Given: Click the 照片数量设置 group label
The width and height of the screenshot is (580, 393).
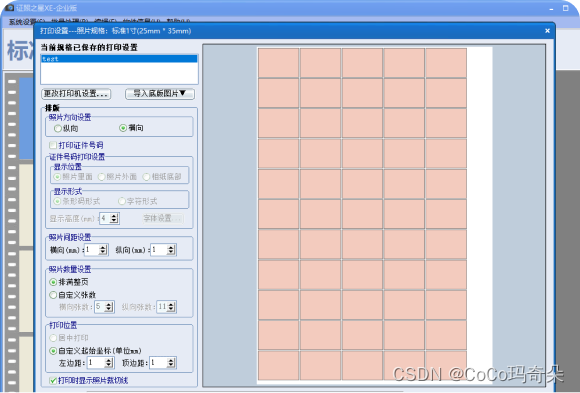Looking at the screenshot, I should click(x=70, y=269).
